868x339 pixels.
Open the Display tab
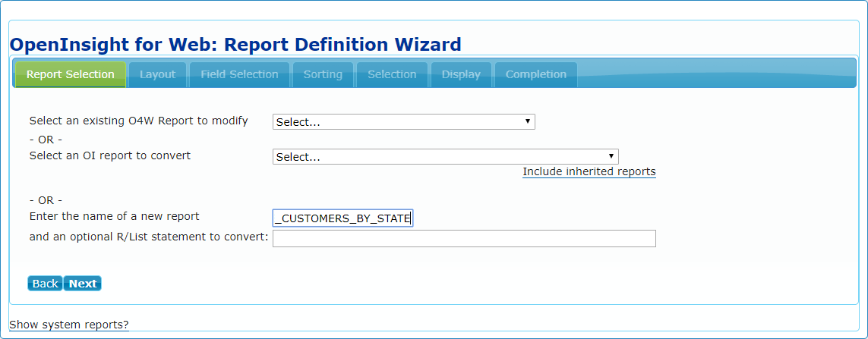point(461,74)
